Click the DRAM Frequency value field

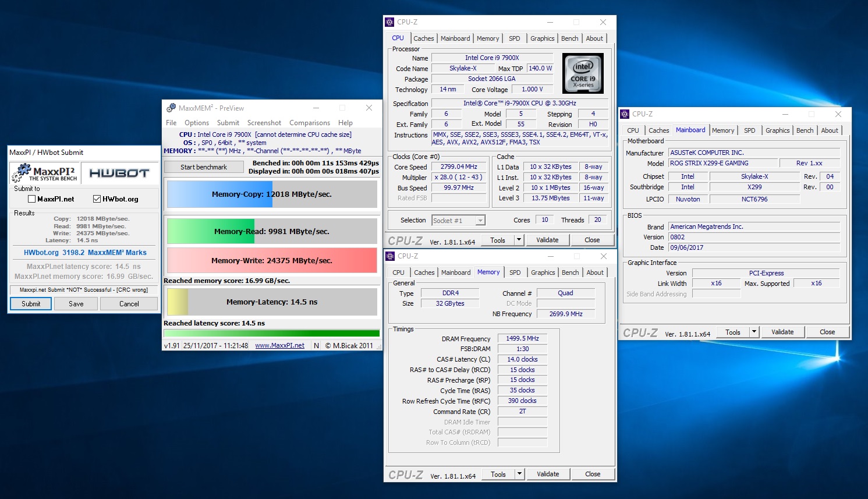pos(522,338)
